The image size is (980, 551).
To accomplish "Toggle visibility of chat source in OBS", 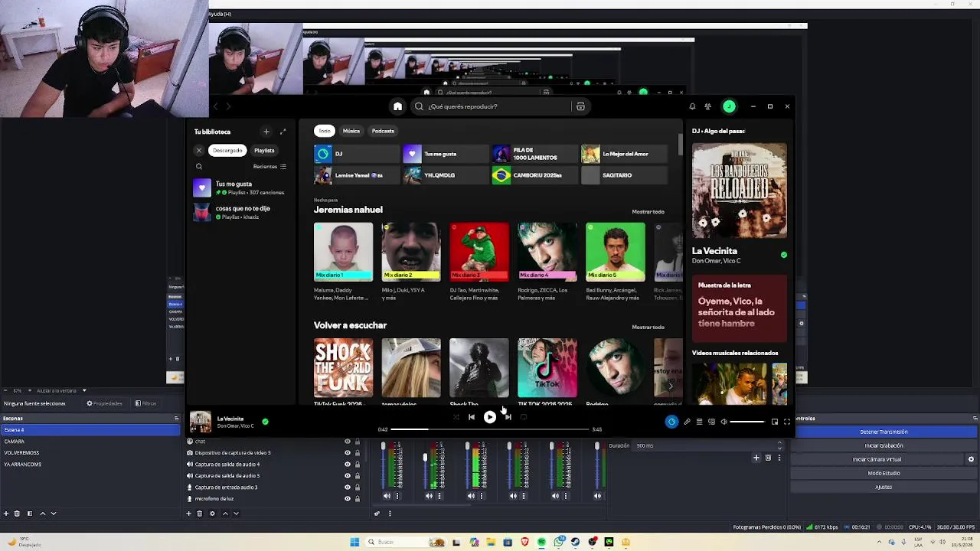I will (347, 442).
